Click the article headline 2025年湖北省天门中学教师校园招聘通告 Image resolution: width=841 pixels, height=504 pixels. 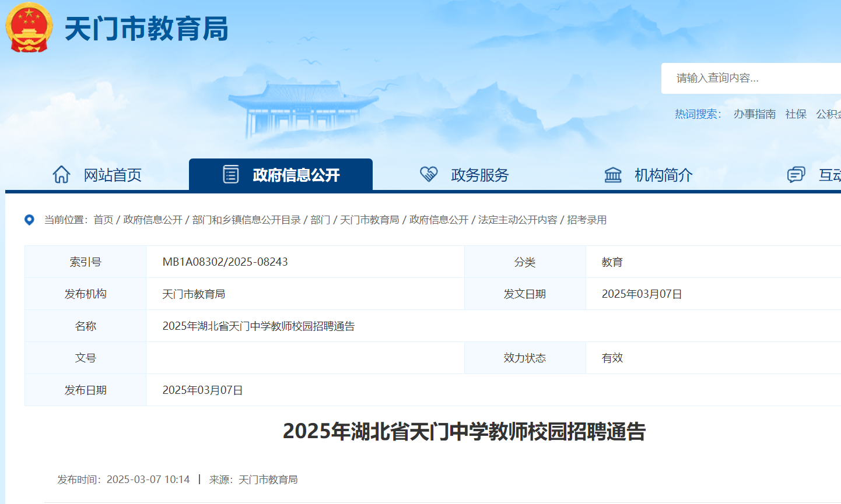tap(464, 432)
